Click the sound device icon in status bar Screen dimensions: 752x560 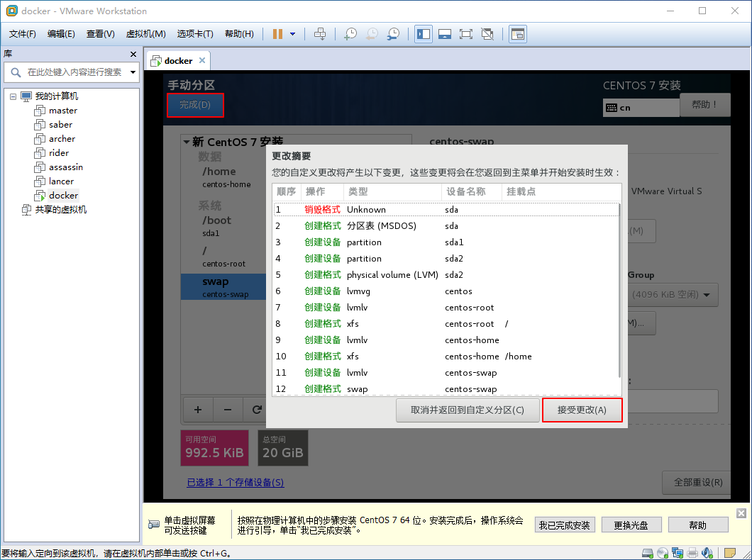coord(707,552)
